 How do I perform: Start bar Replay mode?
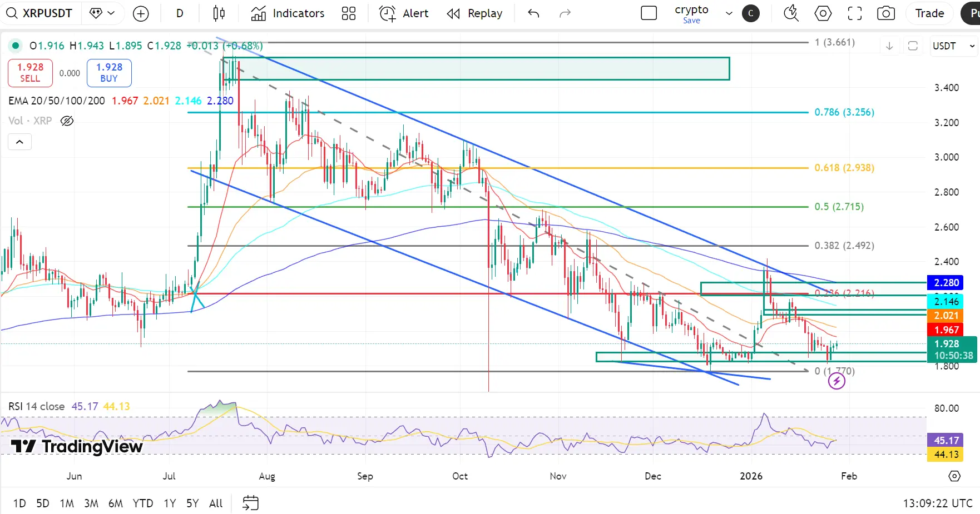tap(474, 13)
